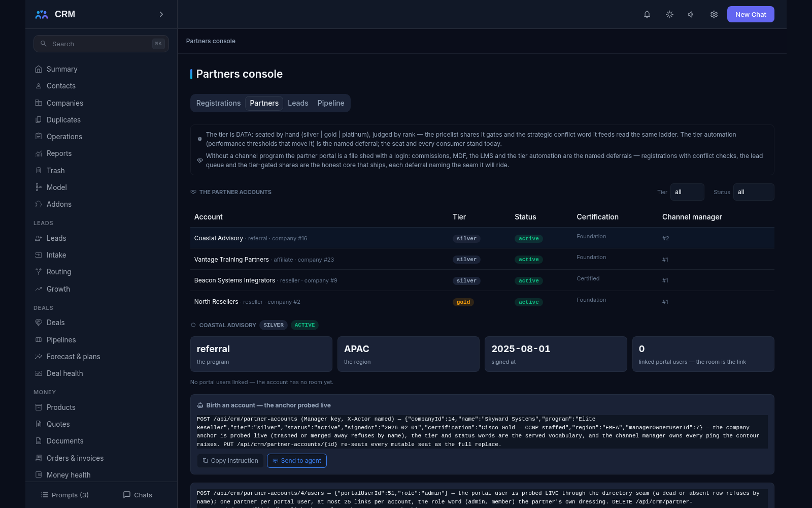
Task: Switch to Registrations tab
Action: tap(218, 103)
